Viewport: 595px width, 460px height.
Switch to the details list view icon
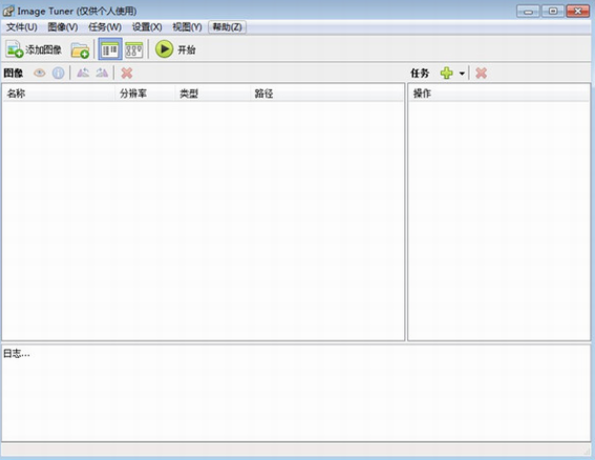tap(110, 49)
